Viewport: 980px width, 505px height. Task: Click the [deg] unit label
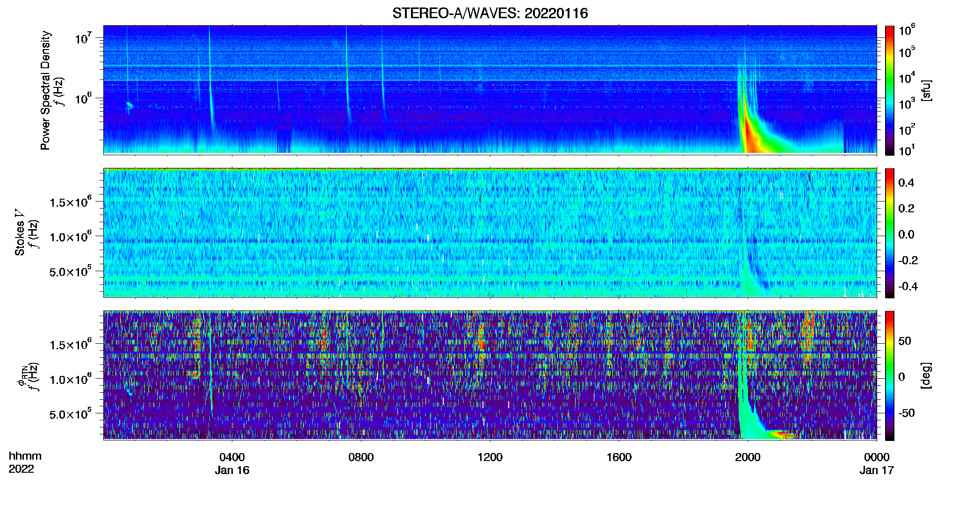tap(926, 375)
